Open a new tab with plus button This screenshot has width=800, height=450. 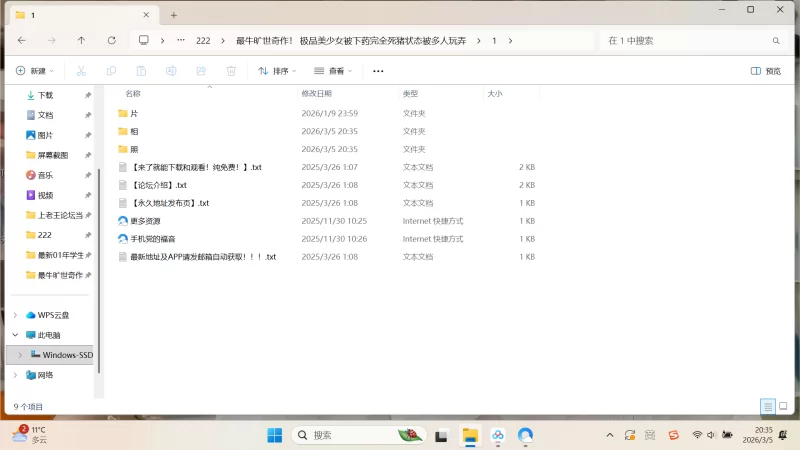(173, 15)
